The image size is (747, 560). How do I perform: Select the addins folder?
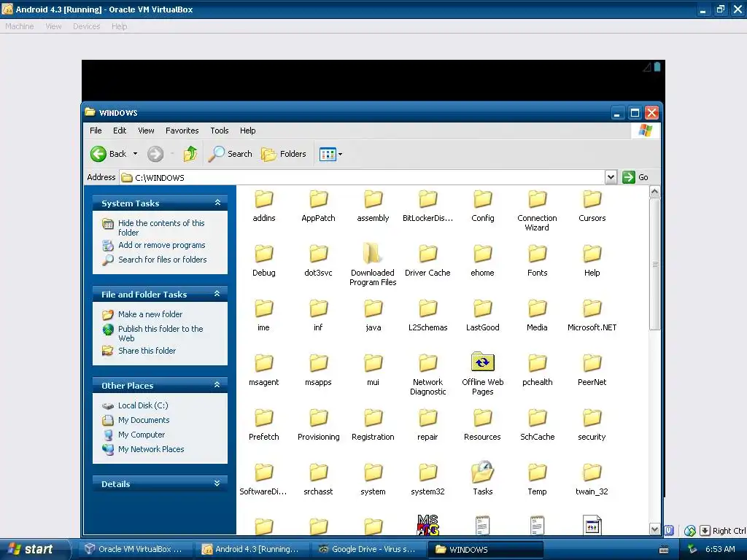[264, 206]
